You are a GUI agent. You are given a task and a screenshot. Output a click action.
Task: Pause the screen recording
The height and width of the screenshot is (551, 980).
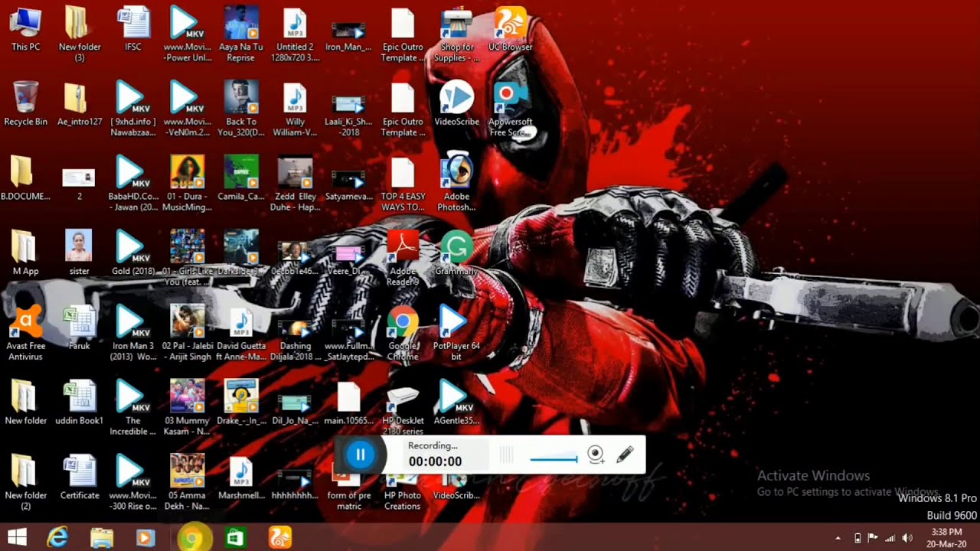[360, 455]
